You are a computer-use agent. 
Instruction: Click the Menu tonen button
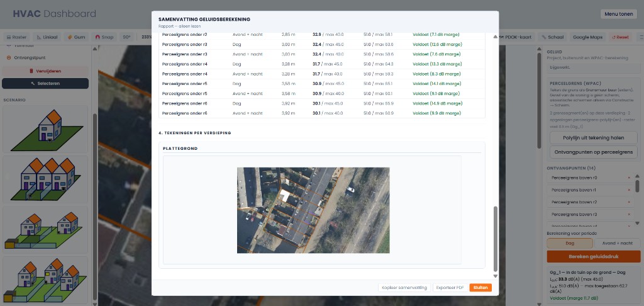[619, 14]
